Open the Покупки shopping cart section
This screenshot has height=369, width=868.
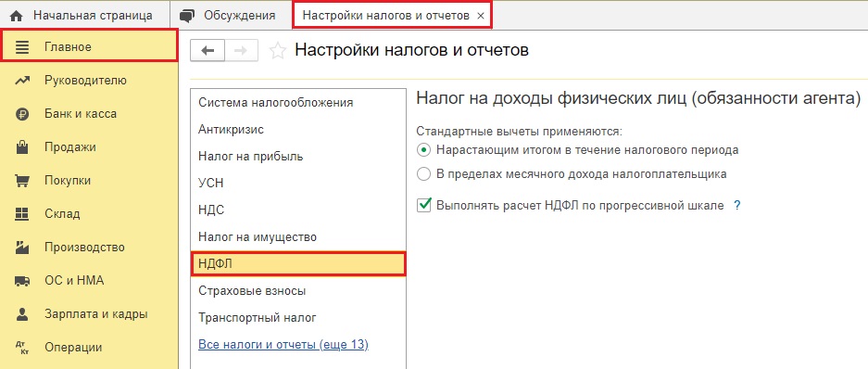21,181
